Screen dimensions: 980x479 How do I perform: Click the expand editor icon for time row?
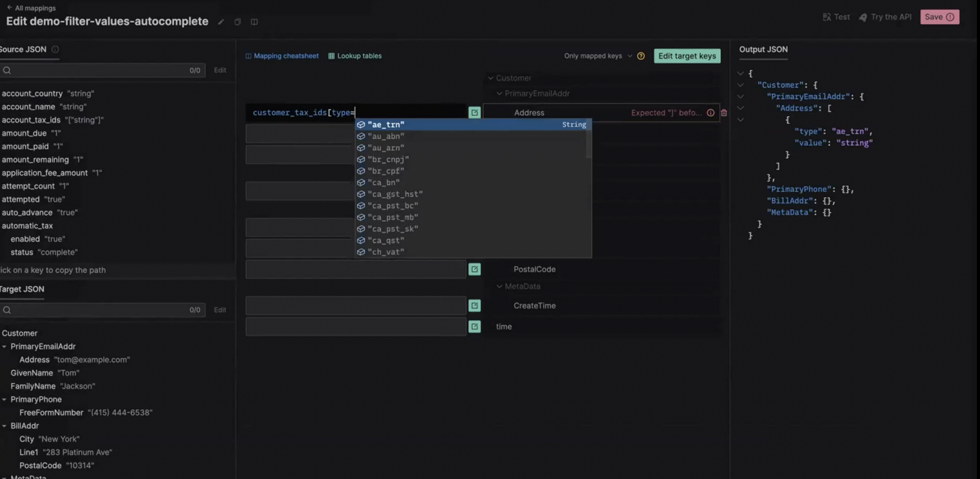click(x=474, y=326)
